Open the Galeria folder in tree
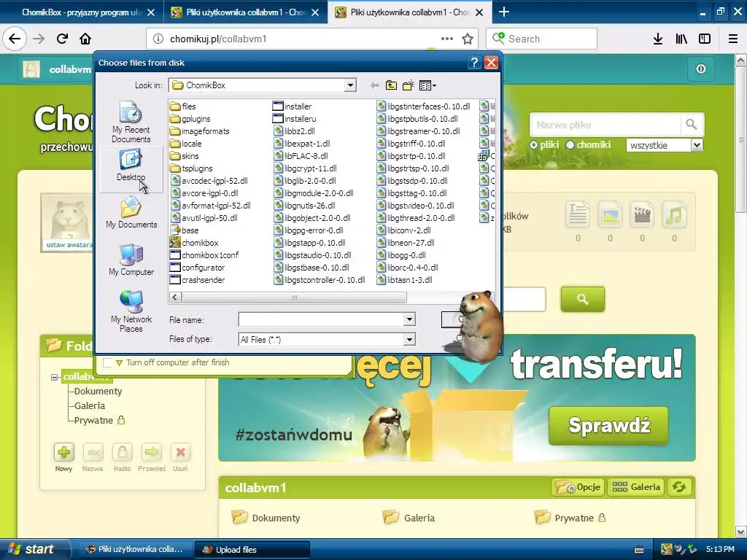 90,405
